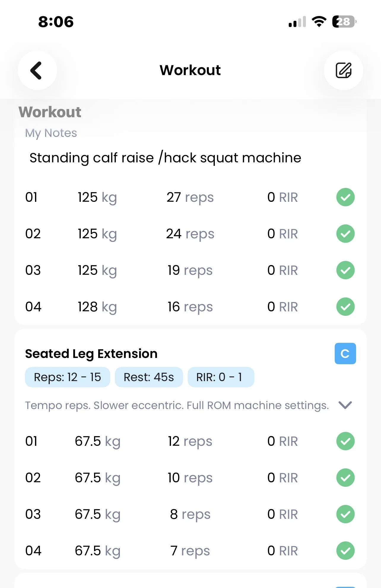Toggle leg extension set 01 checkmark
The height and width of the screenshot is (588, 381).
coord(345,441)
